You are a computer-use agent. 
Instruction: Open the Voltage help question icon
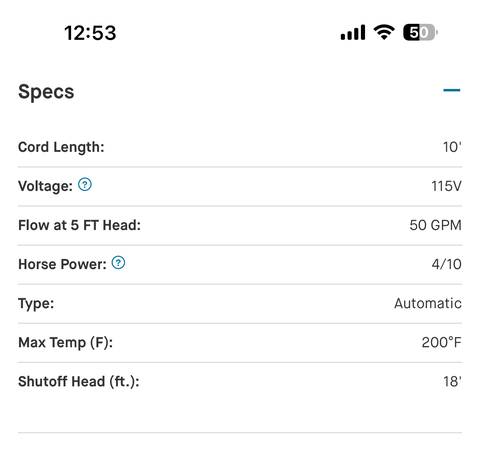pyautogui.click(x=85, y=184)
